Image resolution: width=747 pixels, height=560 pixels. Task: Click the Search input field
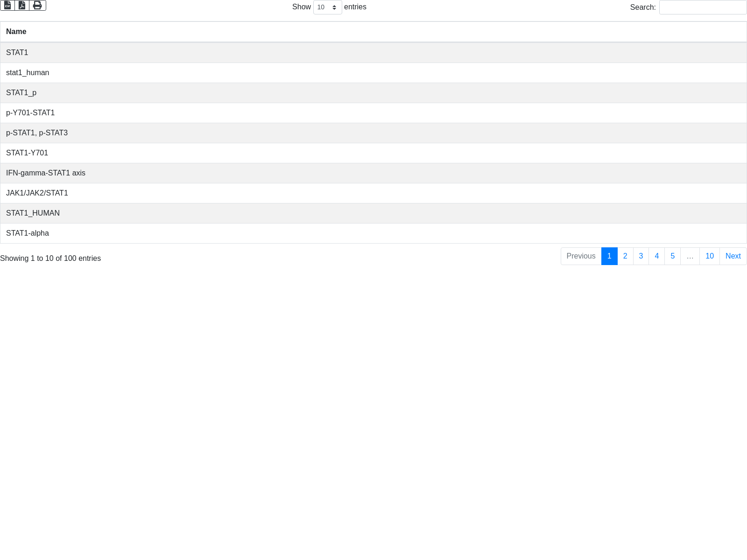click(x=703, y=7)
